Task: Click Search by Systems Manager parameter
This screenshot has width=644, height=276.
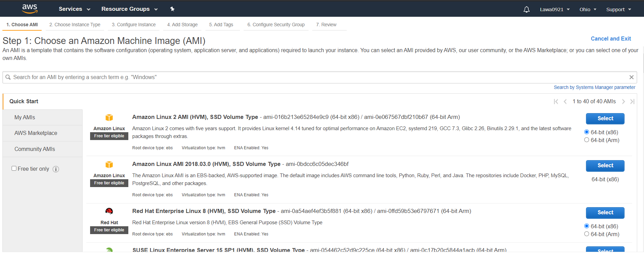Action: click(595, 88)
